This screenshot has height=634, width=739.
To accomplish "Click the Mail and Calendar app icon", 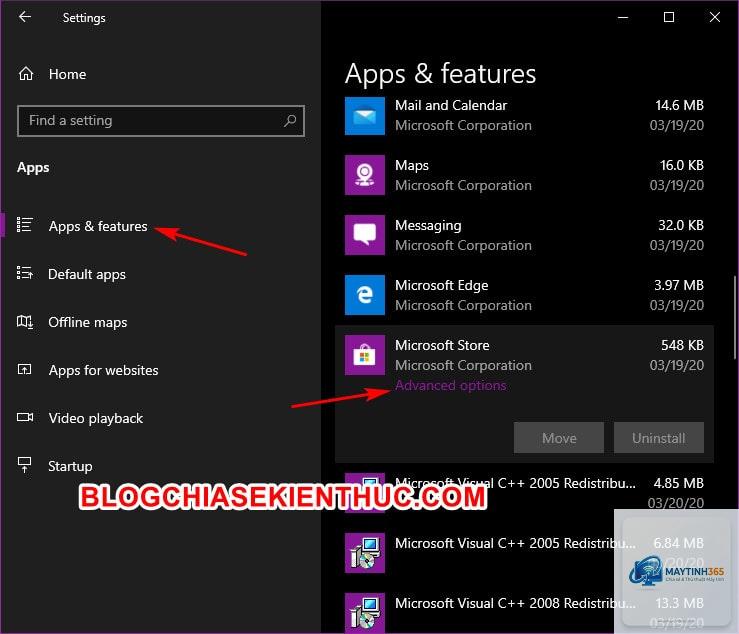I will point(364,116).
